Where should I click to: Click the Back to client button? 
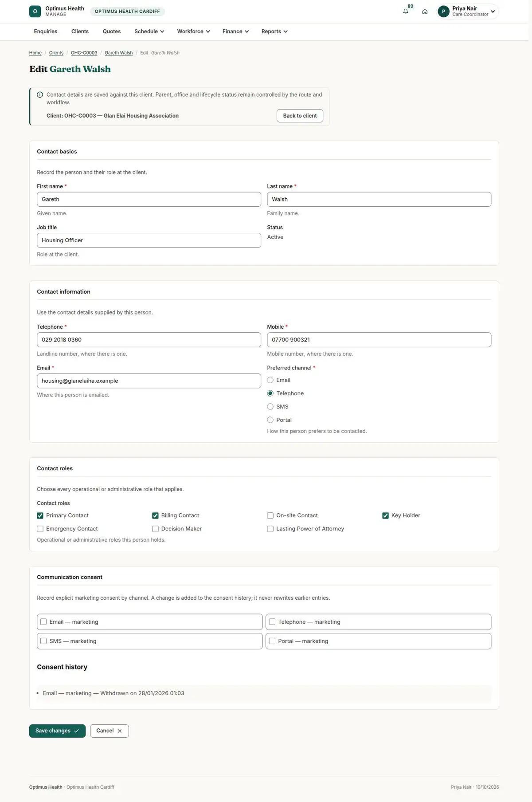click(300, 116)
